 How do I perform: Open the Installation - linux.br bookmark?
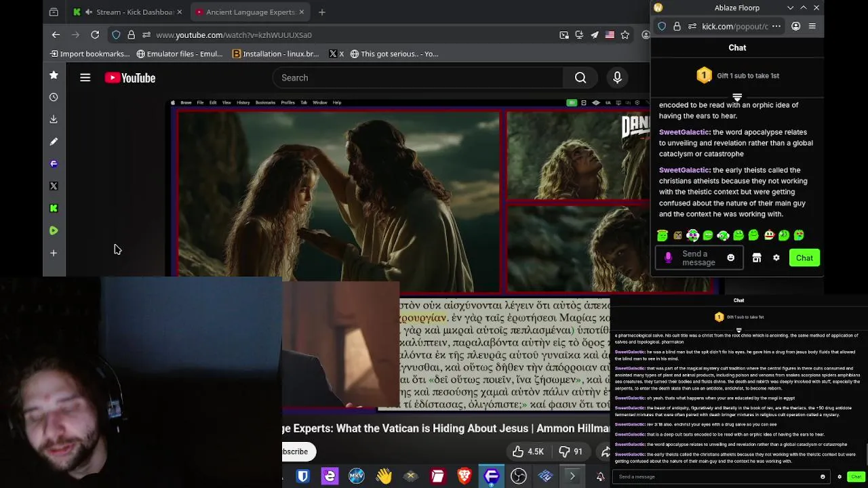pos(275,54)
